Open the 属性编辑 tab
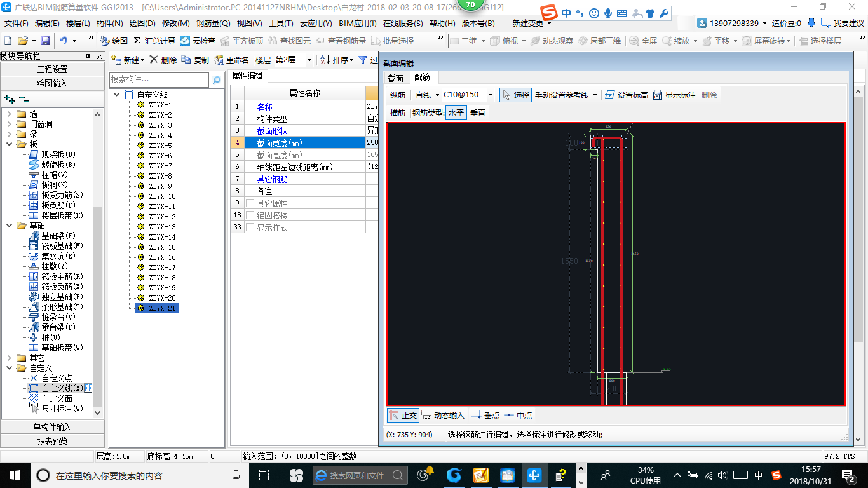Viewport: 868px width, 488px height. 247,76
